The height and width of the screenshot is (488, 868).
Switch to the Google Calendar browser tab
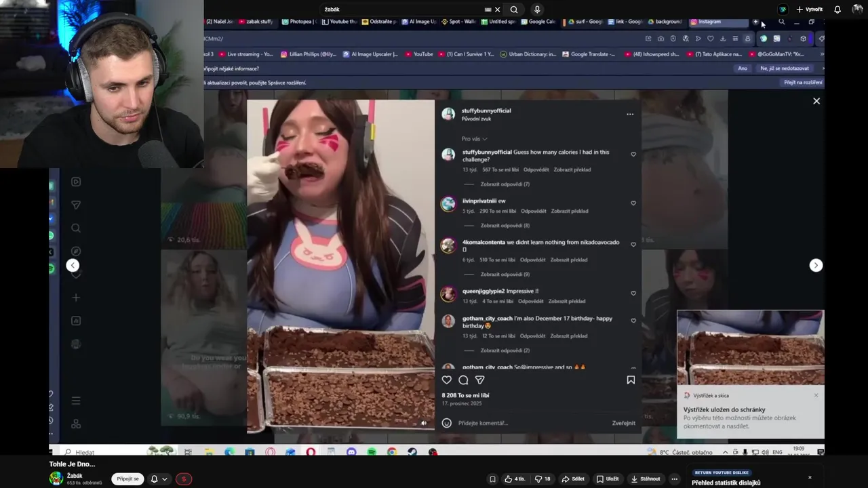[x=538, y=22]
